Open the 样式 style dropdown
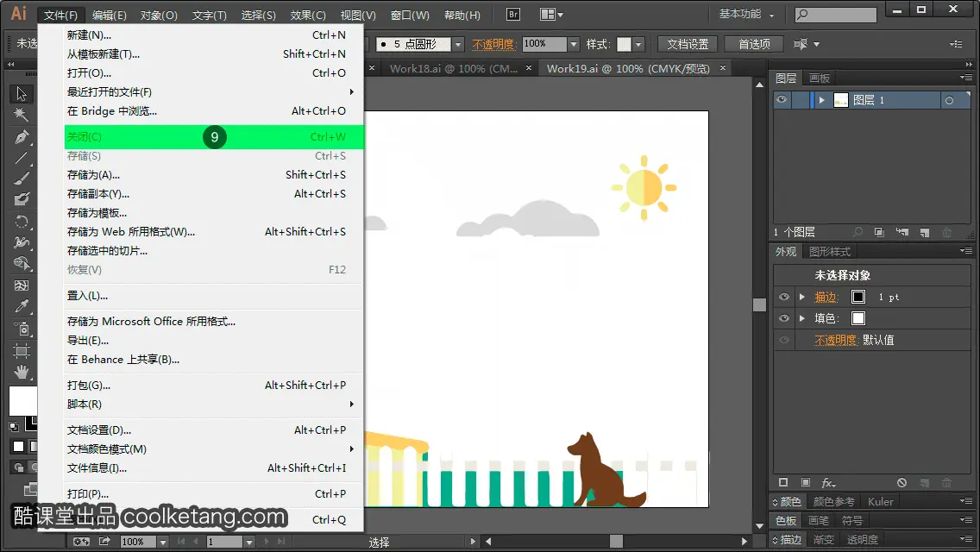This screenshot has height=552, width=980. pyautogui.click(x=638, y=44)
